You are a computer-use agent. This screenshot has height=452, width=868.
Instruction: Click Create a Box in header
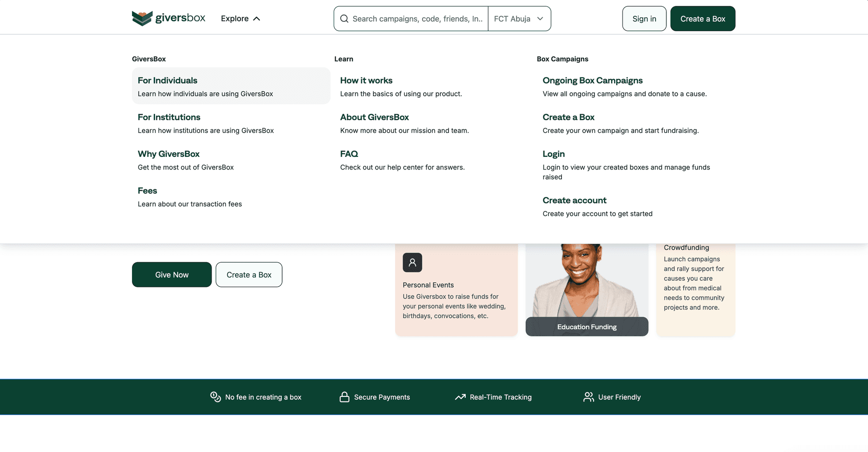pyautogui.click(x=703, y=19)
